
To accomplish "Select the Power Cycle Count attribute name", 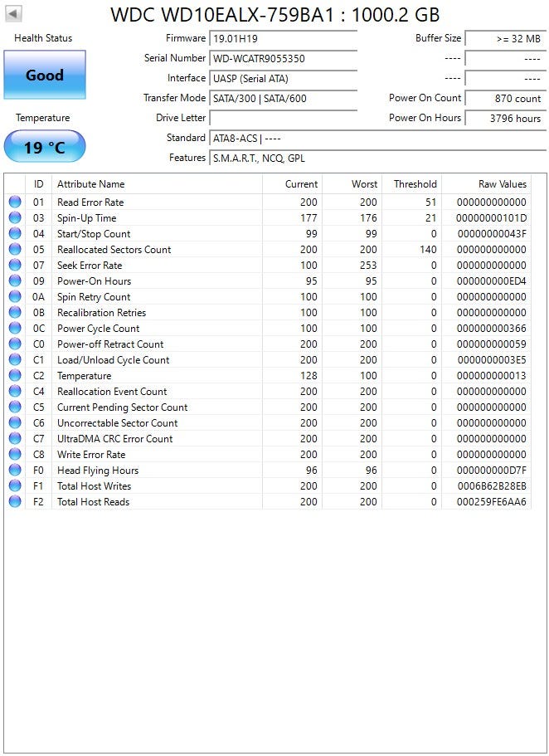I will coord(99,329).
